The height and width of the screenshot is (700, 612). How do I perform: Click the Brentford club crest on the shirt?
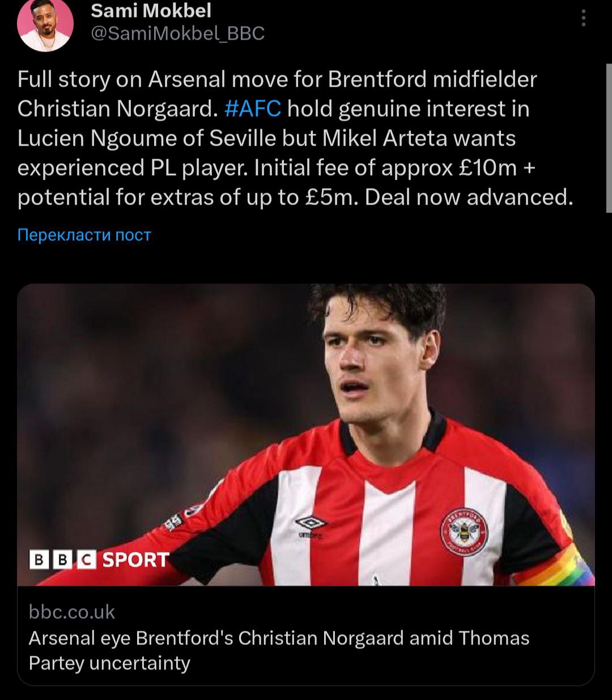click(x=464, y=532)
